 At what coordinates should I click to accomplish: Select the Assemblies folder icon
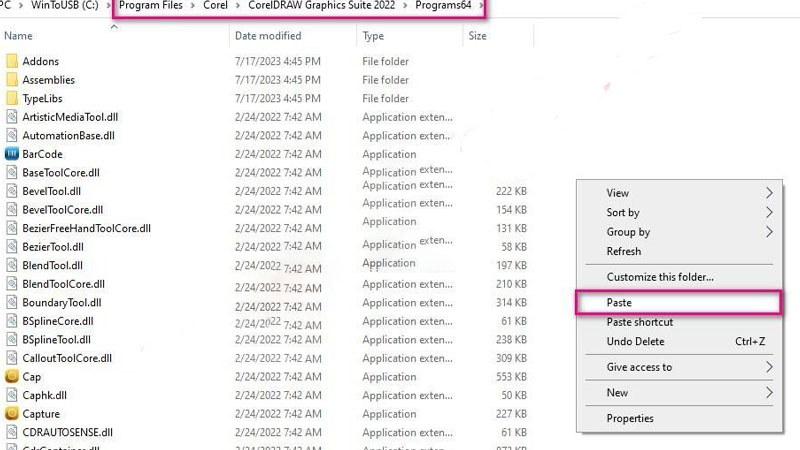[x=12, y=80]
